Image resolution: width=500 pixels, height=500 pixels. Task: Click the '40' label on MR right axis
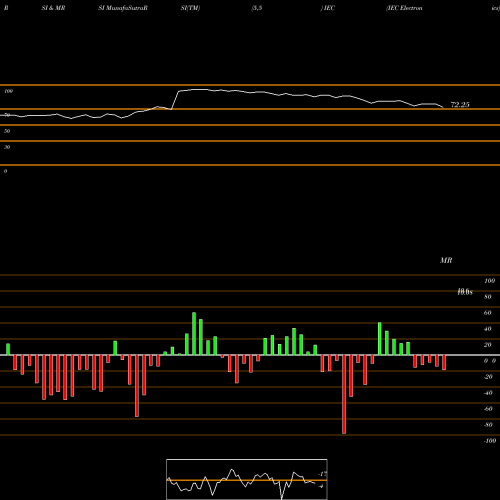[x=488, y=329]
